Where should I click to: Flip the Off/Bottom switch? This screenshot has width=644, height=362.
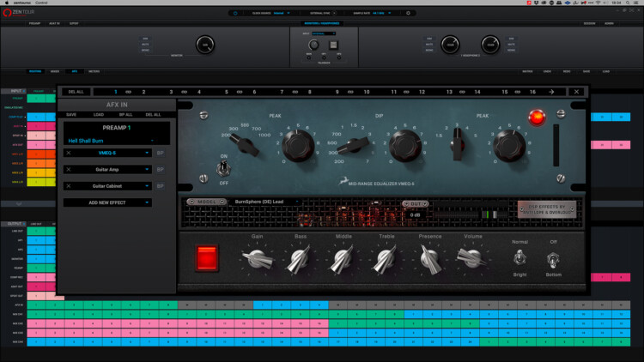(x=553, y=259)
